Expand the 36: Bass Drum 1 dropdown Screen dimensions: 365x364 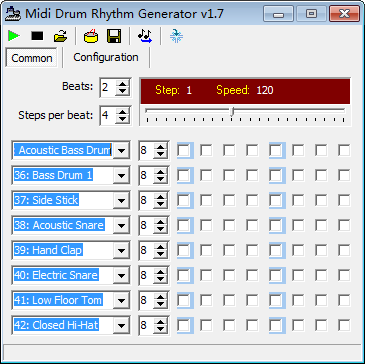[x=121, y=176]
